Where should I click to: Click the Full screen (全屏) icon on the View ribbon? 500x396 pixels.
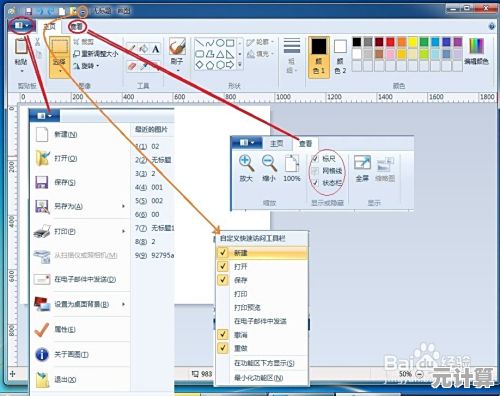click(x=362, y=163)
